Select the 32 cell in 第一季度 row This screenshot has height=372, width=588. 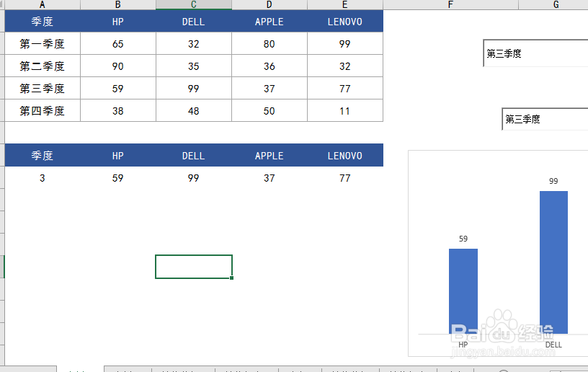pos(194,44)
